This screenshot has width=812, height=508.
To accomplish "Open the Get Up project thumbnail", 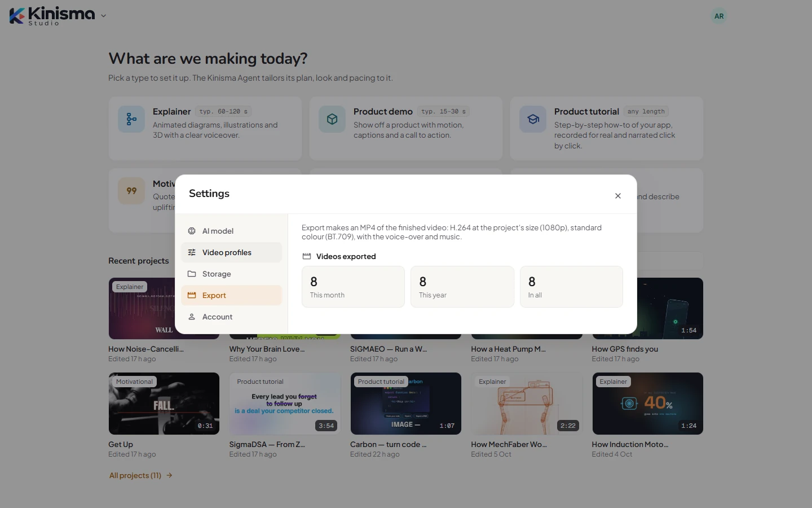I will coord(164,404).
